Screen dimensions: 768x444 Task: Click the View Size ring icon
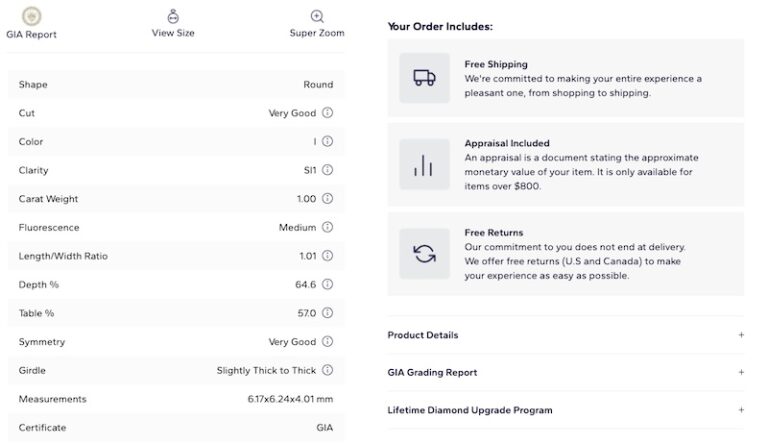click(173, 16)
